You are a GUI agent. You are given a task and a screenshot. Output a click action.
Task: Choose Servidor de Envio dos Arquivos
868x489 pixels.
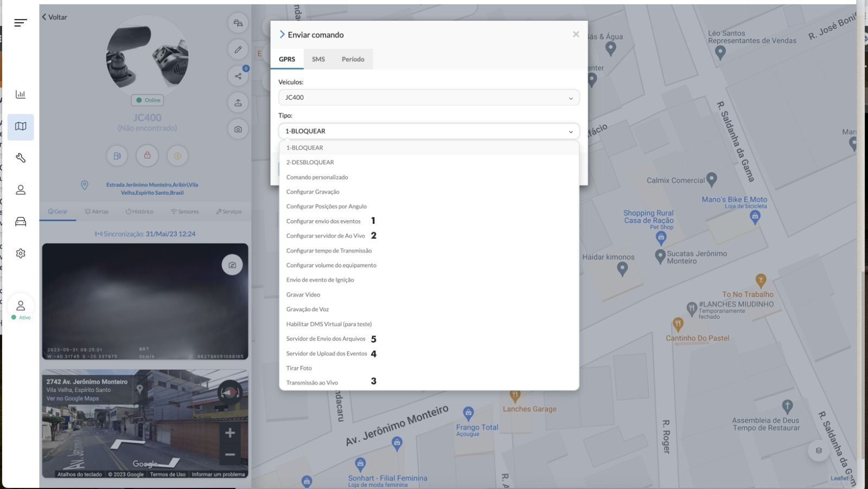[x=429, y=339]
